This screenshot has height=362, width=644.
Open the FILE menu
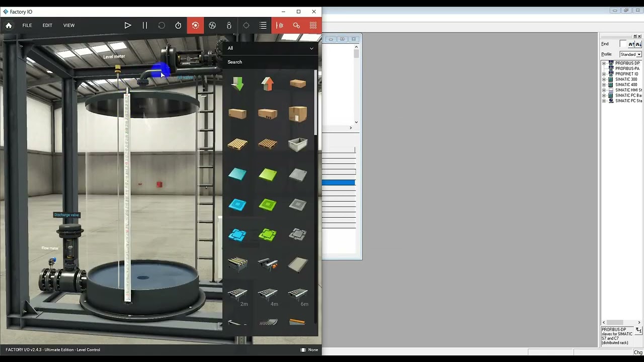[27, 25]
